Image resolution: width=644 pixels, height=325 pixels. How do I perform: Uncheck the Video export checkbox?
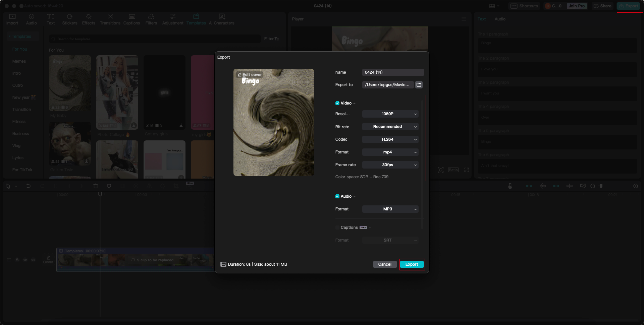point(337,103)
